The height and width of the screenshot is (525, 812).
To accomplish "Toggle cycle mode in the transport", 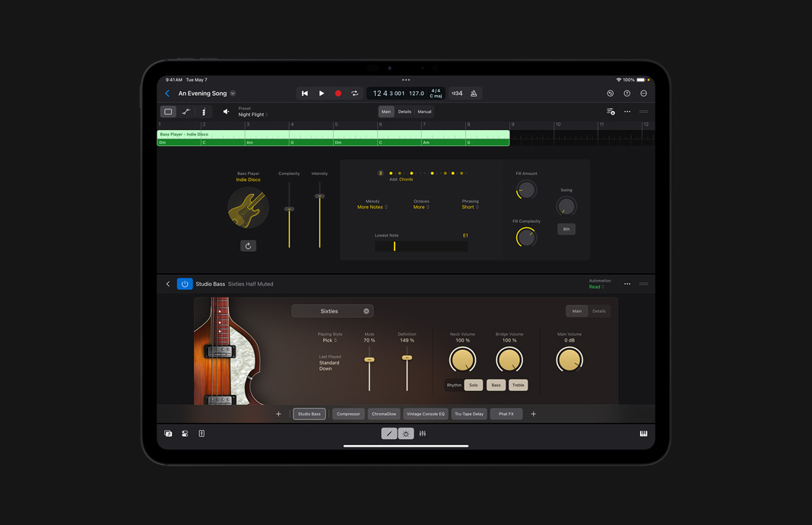I will coord(354,93).
